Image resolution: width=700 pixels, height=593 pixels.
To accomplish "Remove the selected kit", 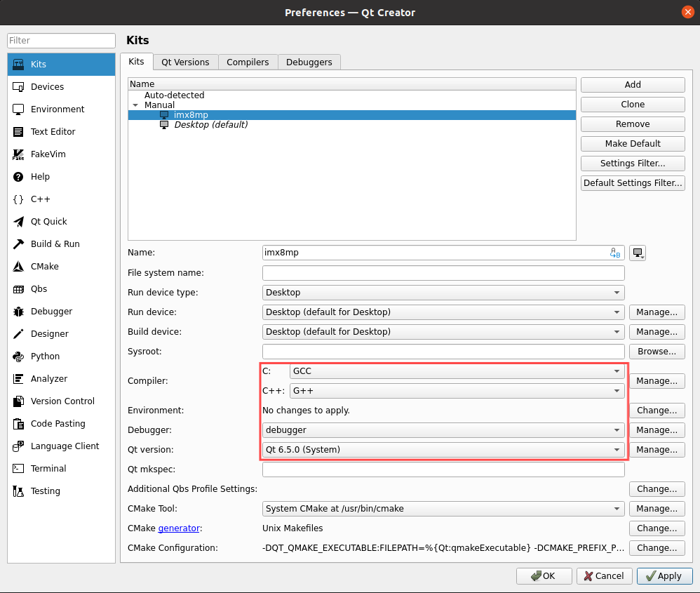I will point(633,124).
